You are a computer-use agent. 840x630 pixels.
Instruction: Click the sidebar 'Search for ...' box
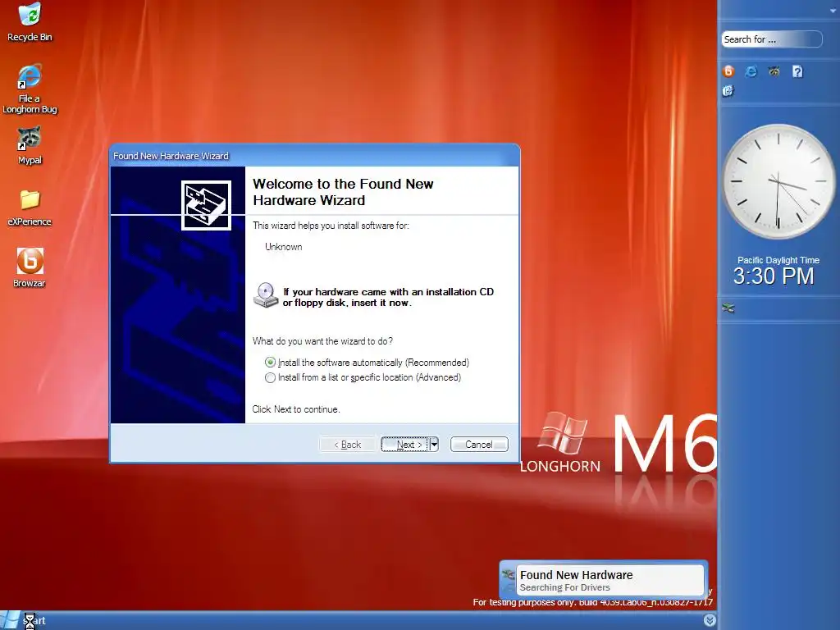pos(771,39)
